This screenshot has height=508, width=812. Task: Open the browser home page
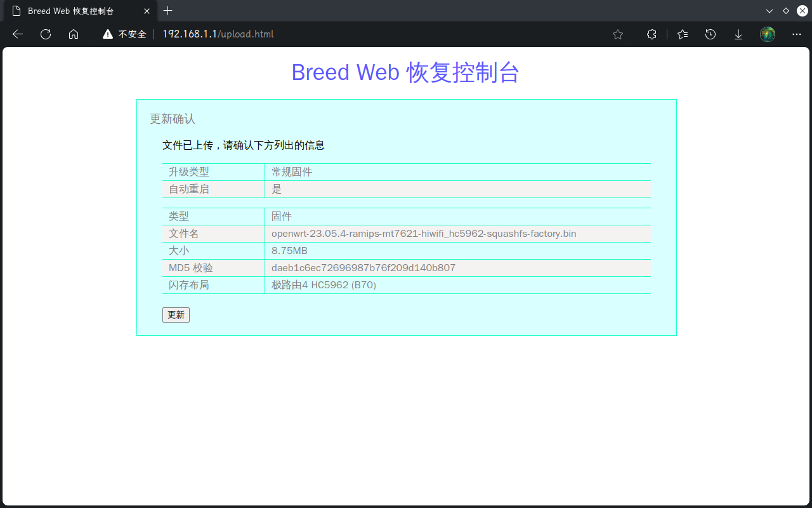(74, 34)
